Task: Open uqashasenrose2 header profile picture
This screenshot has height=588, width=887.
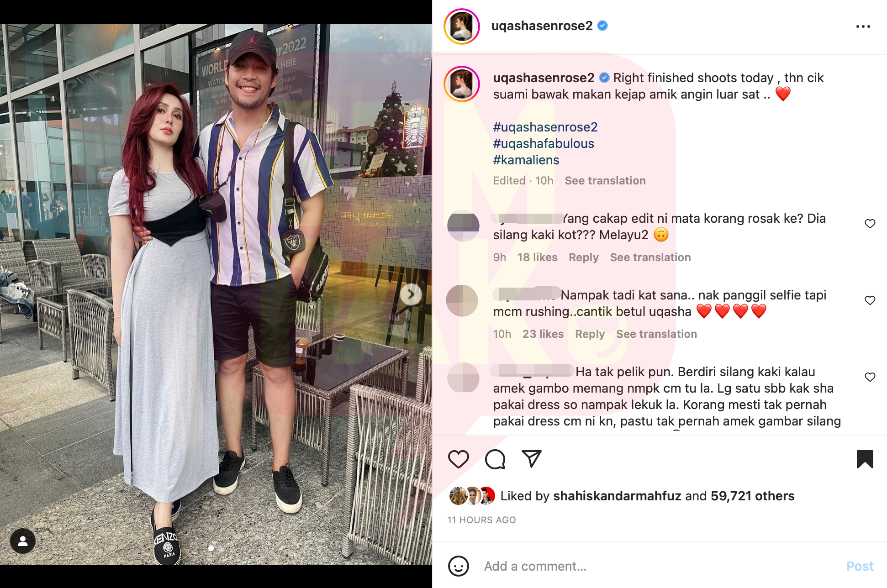Action: (462, 26)
